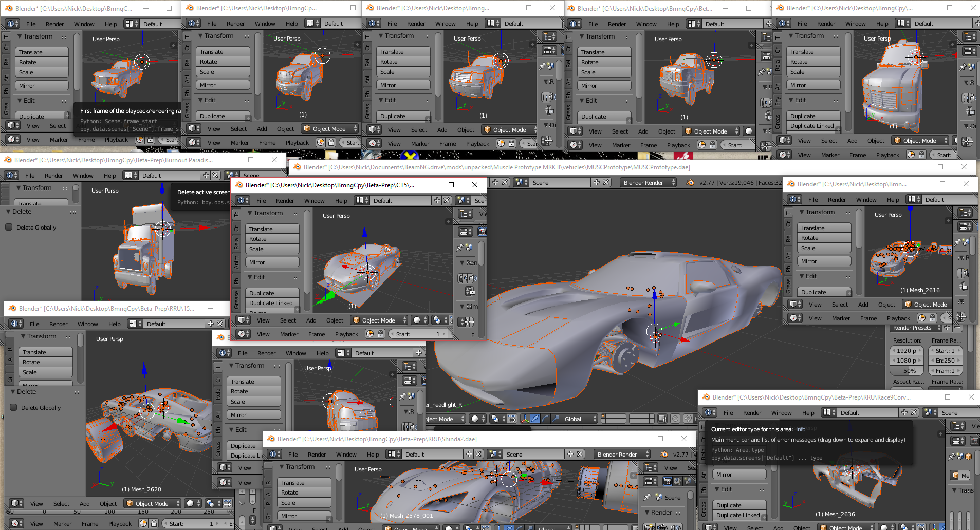Remove render preset with minus beside Render Presets
Viewport: 980px width, 530px height.
tap(957, 328)
